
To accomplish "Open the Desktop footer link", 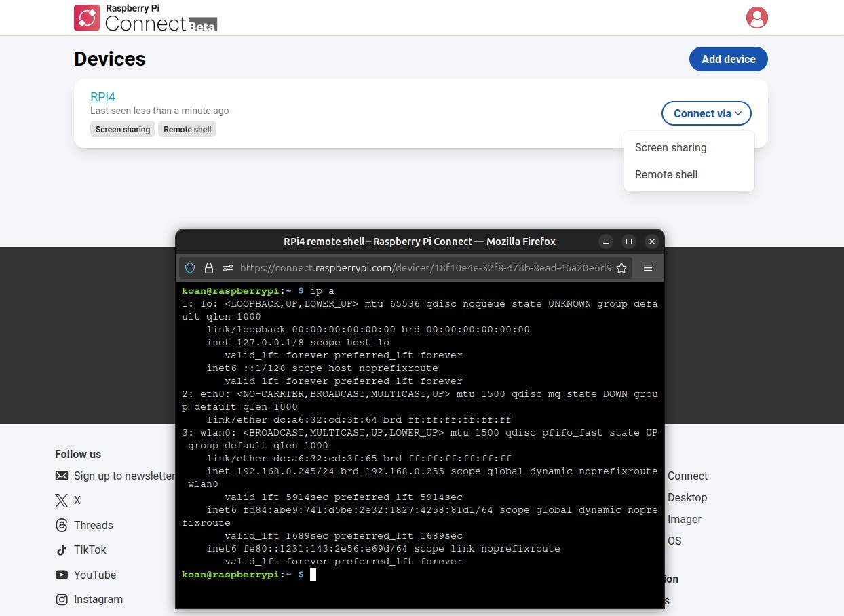I will pyautogui.click(x=687, y=498).
